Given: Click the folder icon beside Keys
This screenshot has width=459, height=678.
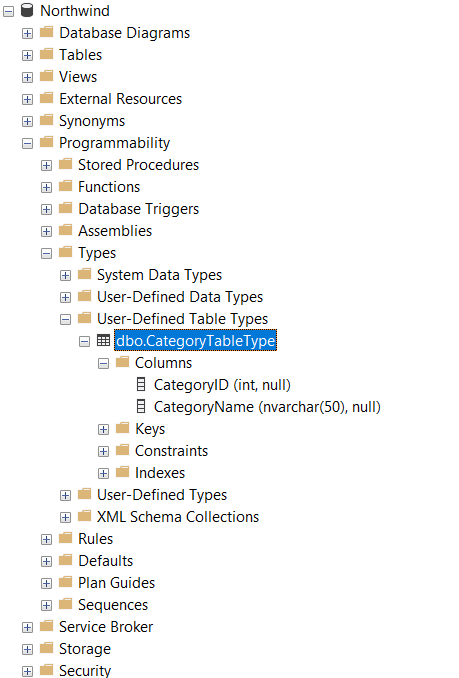Looking at the screenshot, I should click(x=123, y=428).
